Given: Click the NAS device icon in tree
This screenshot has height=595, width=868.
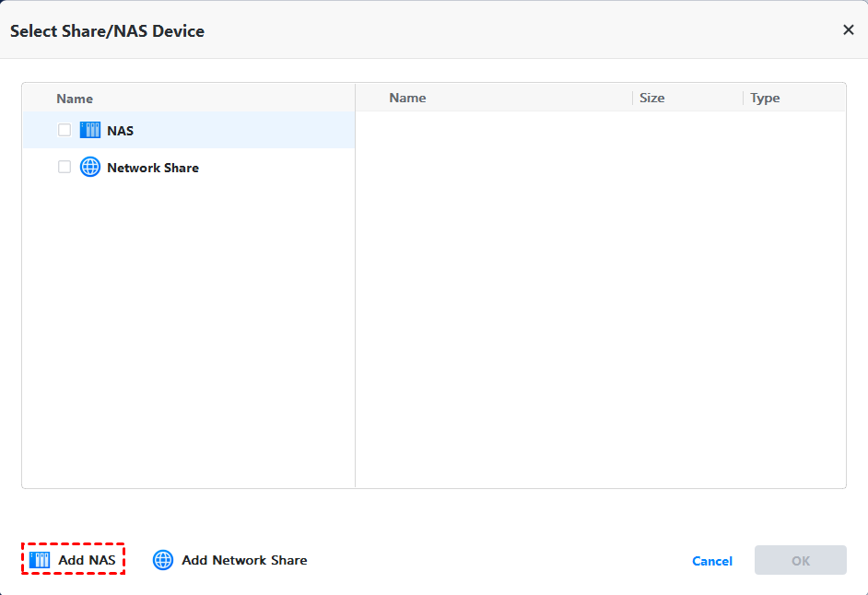Looking at the screenshot, I should coord(89,130).
